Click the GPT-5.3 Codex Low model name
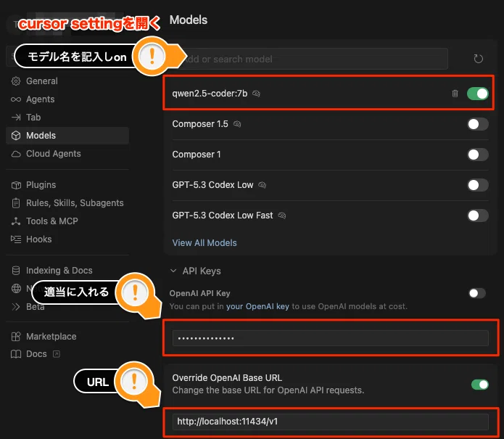504x439 pixels. tap(212, 185)
